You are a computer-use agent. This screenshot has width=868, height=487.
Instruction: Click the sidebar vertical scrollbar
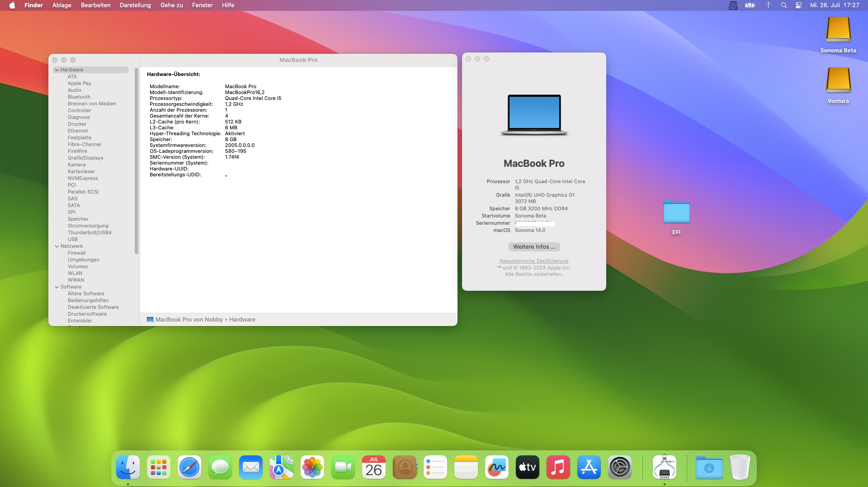[x=137, y=161]
